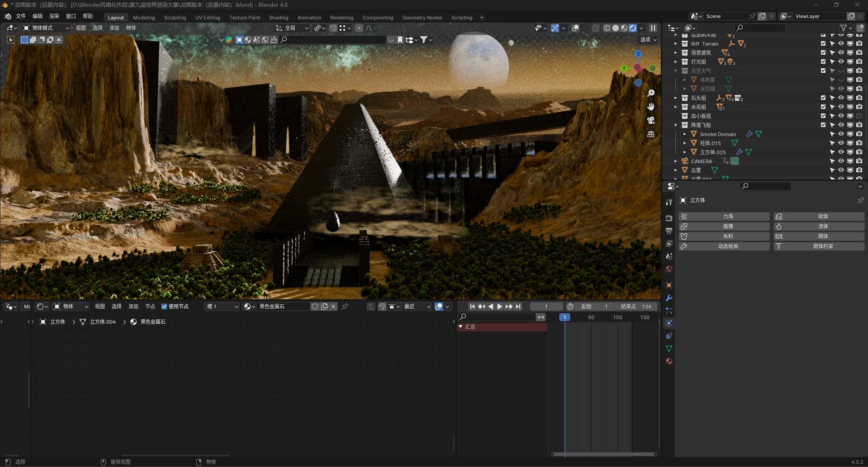
Task: Disable the 使用节点 checkbox in shader editor
Action: 164,307
